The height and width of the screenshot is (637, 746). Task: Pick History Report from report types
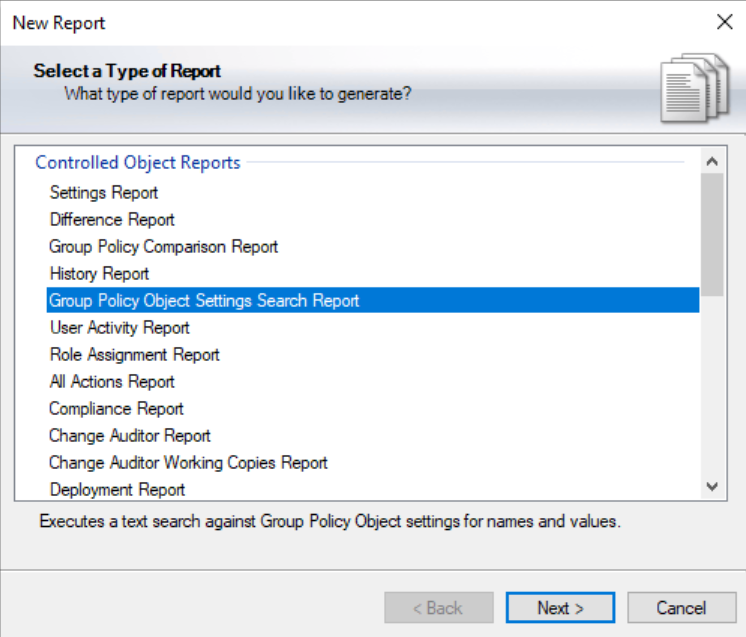click(x=99, y=274)
